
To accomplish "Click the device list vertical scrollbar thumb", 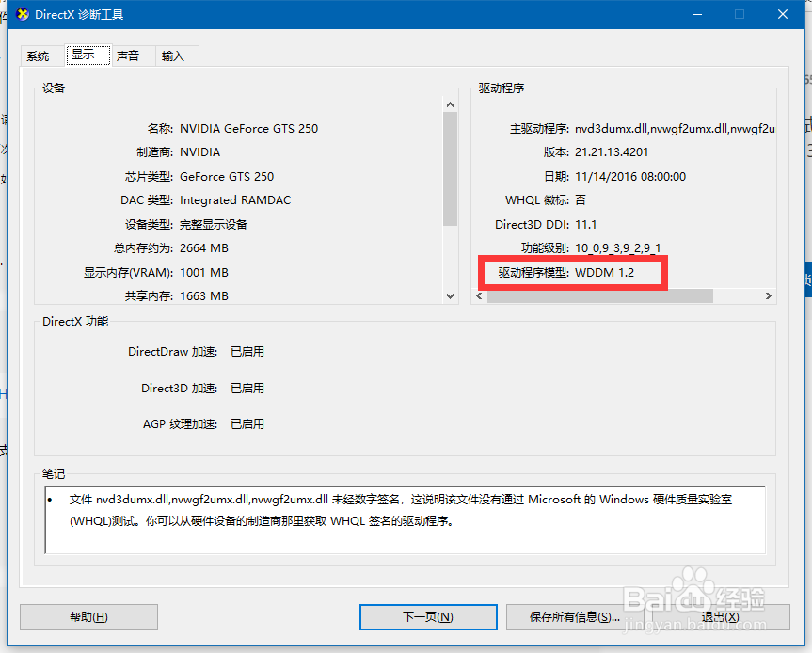I will click(x=450, y=168).
